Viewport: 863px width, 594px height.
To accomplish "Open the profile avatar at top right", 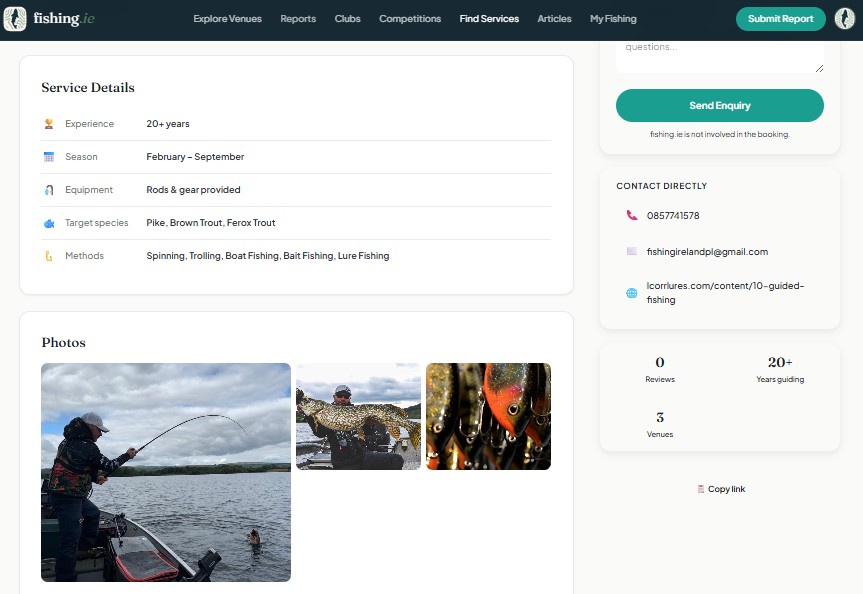I will coord(845,18).
